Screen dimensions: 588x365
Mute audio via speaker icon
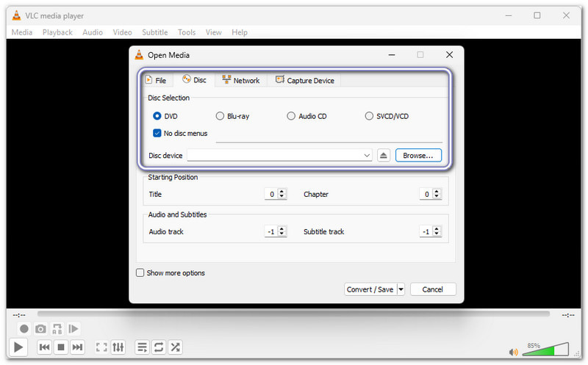tap(513, 352)
